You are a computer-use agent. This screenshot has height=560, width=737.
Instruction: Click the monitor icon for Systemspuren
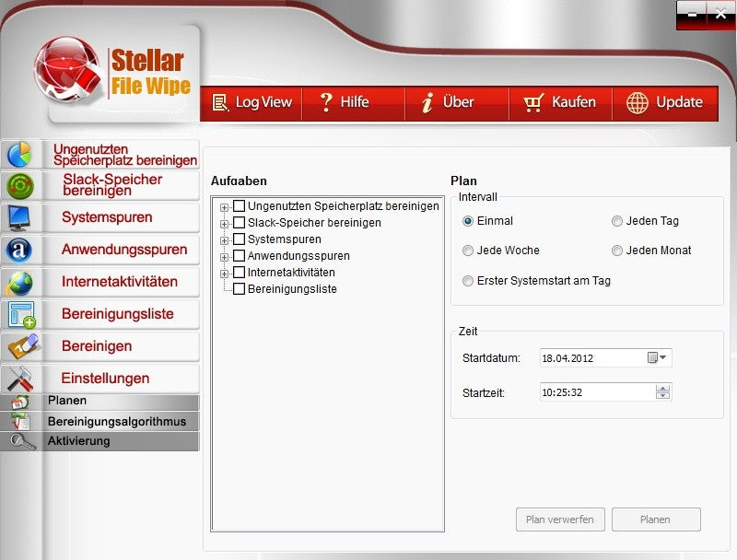(19, 218)
